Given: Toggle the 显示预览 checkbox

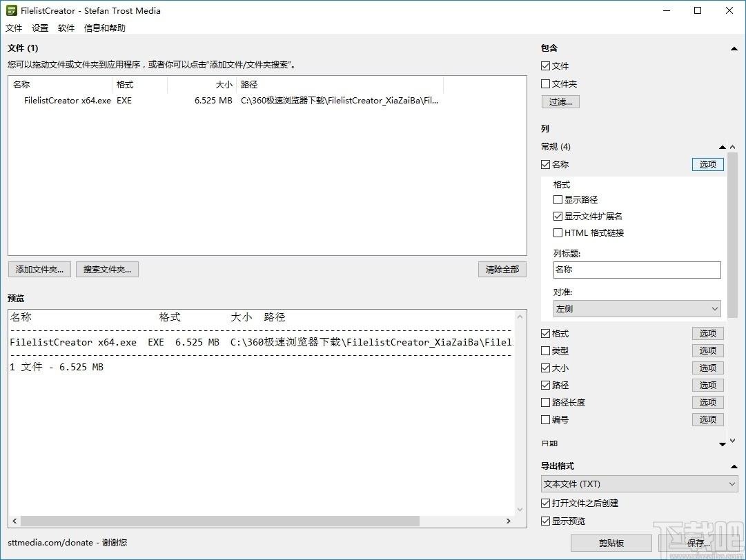Looking at the screenshot, I should [546, 521].
